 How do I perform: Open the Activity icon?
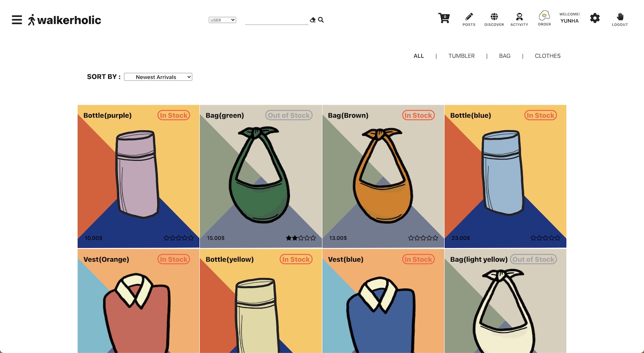click(519, 20)
